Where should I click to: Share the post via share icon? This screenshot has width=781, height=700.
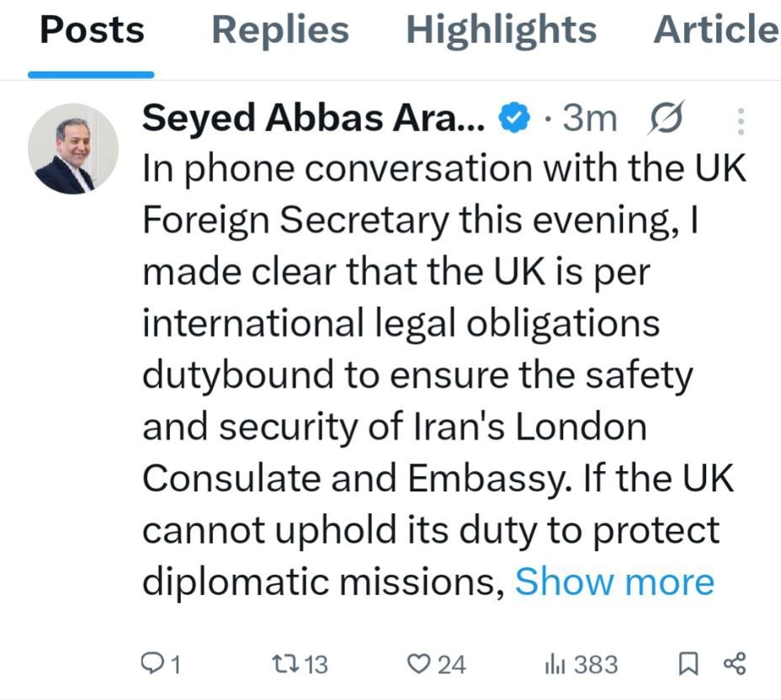pos(734,664)
